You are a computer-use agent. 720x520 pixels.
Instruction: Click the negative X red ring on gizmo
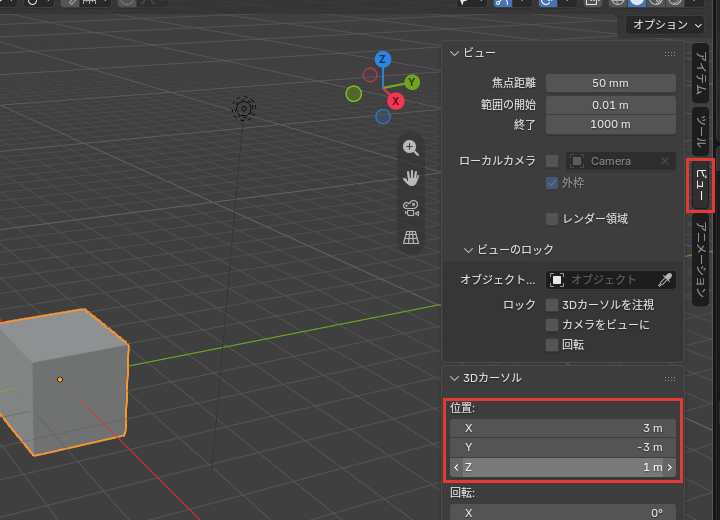point(370,75)
